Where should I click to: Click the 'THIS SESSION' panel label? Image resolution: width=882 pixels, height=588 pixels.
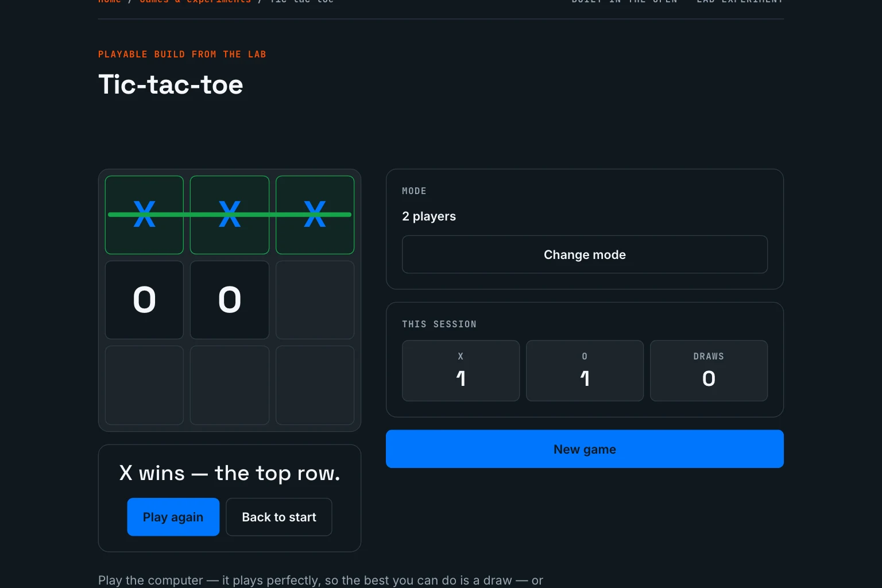tap(439, 324)
